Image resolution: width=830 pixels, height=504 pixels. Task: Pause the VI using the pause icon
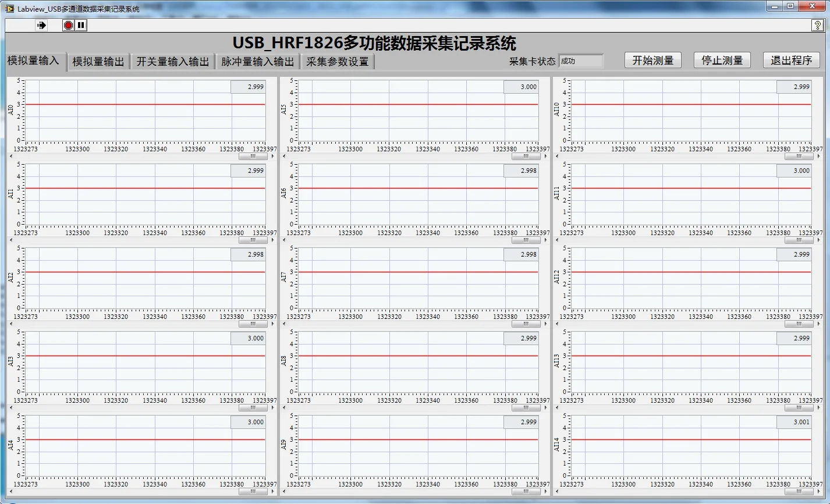pos(81,25)
